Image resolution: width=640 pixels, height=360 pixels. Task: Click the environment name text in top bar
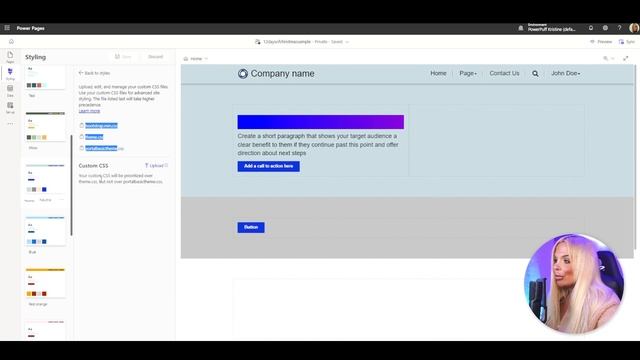[x=551, y=28]
